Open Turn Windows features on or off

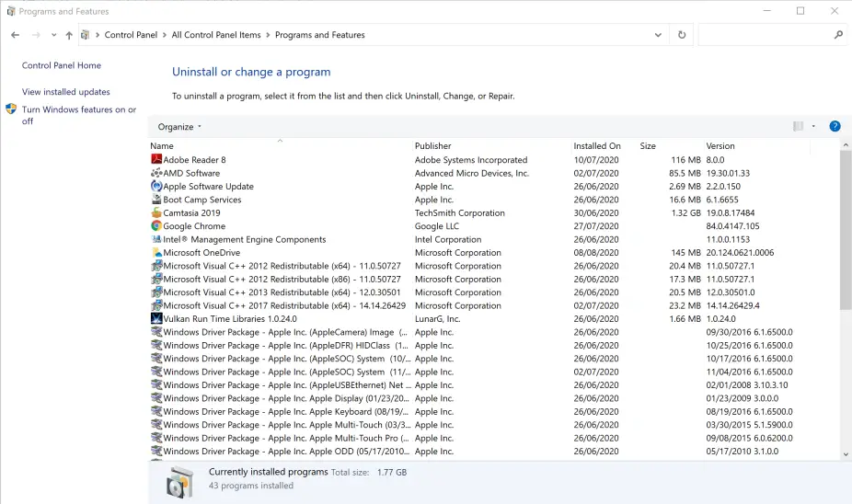(79, 115)
